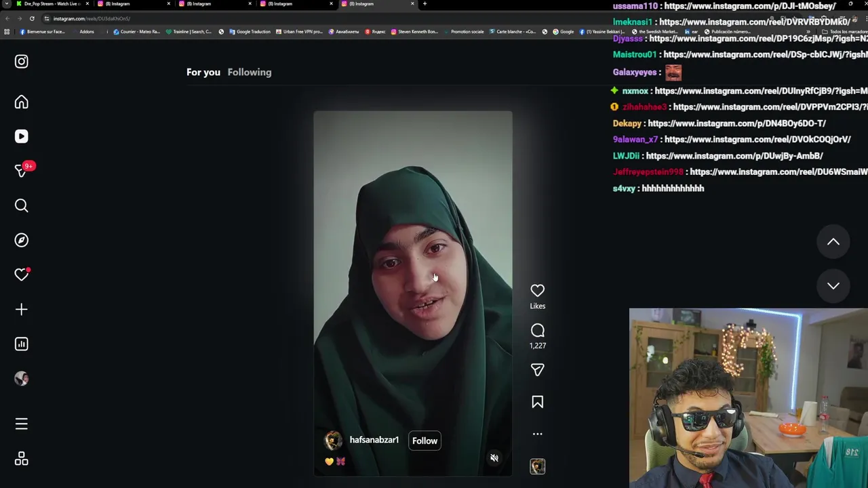Open the browser tab search dropdown
Screen dimensions: 868x488
coord(7,4)
